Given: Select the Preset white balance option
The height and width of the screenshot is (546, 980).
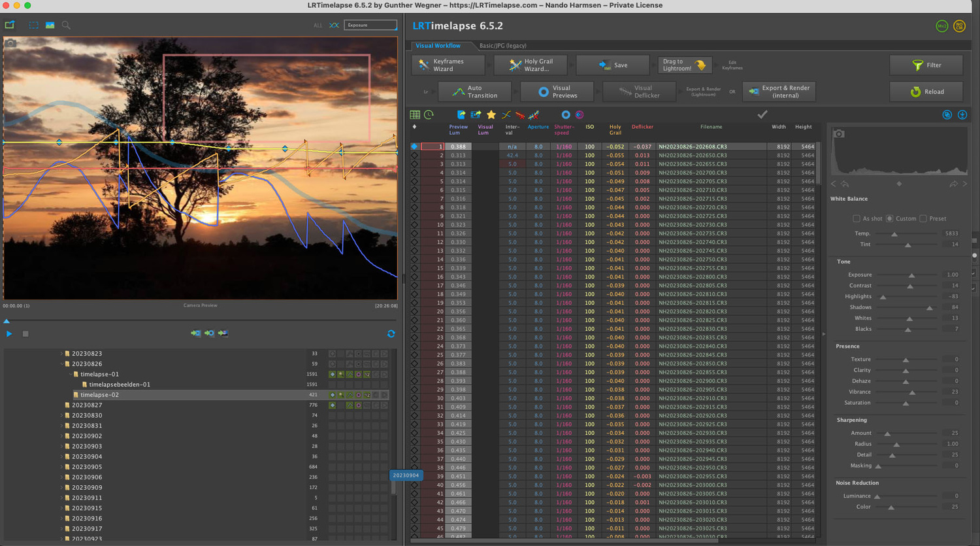Looking at the screenshot, I should click(x=923, y=218).
